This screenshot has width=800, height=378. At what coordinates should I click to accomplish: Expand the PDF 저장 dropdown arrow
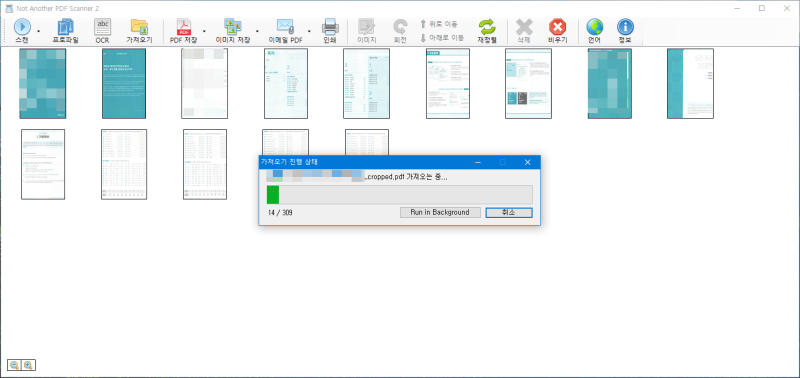(205, 31)
